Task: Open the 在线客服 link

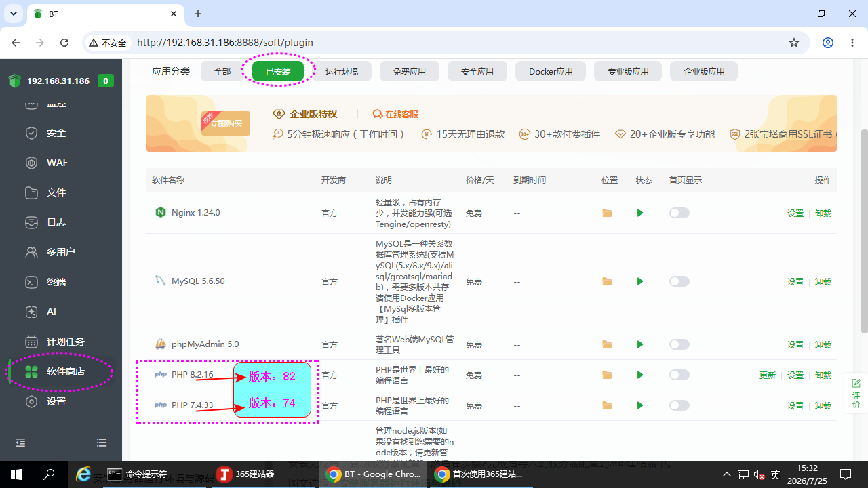Action: tap(395, 114)
